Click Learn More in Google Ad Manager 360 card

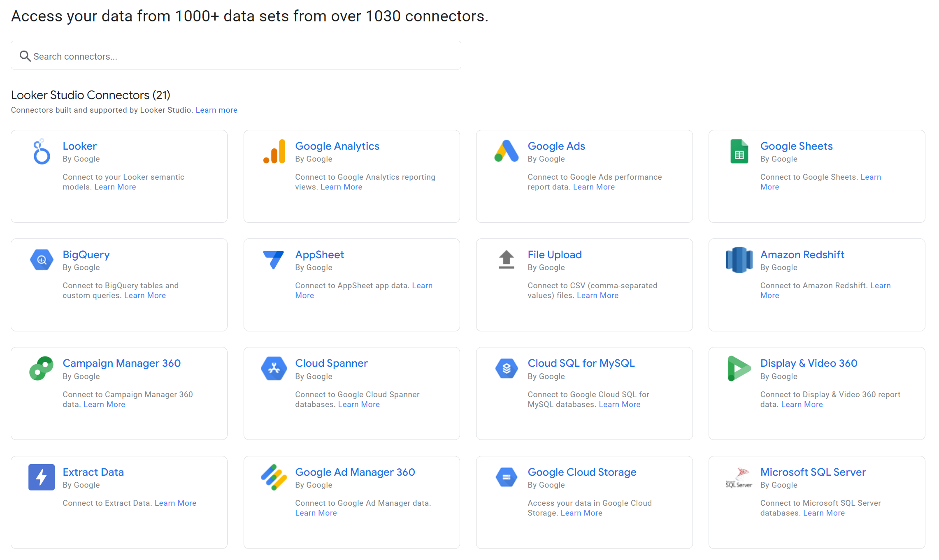pyautogui.click(x=316, y=513)
